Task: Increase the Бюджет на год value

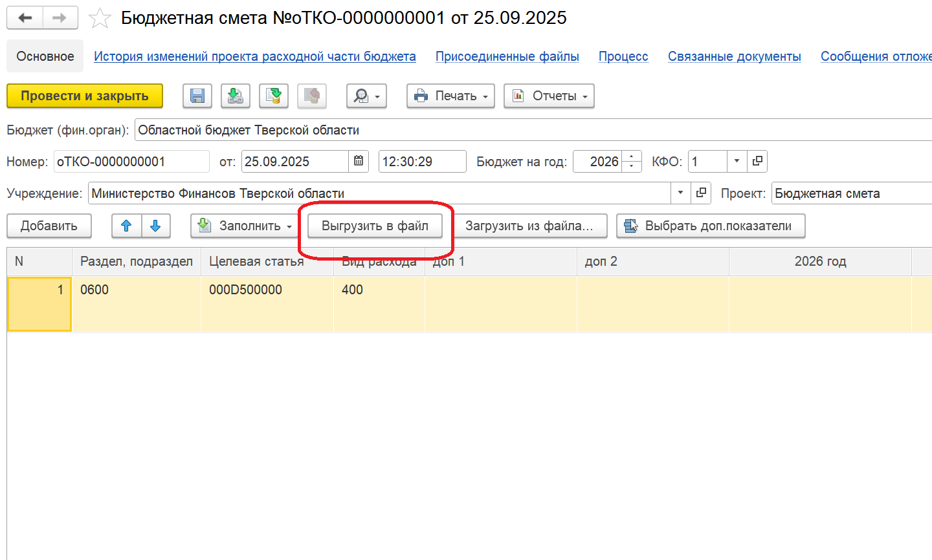Action: click(632, 157)
